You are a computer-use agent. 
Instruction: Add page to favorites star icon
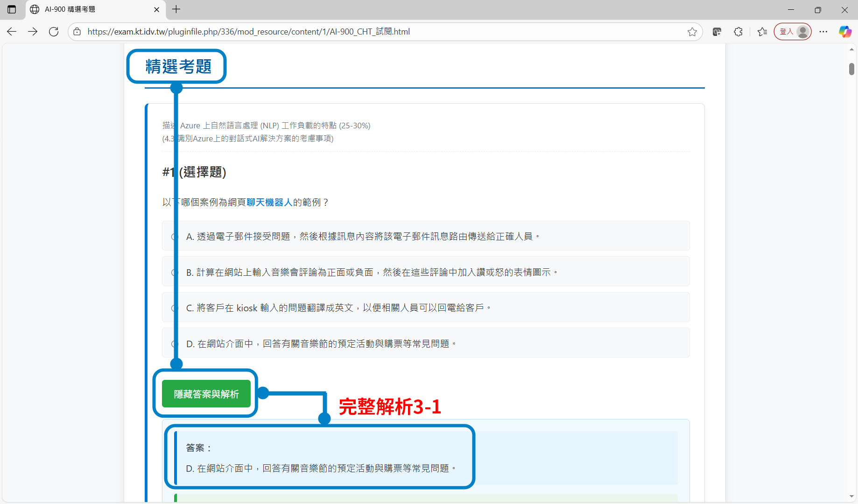pyautogui.click(x=692, y=32)
